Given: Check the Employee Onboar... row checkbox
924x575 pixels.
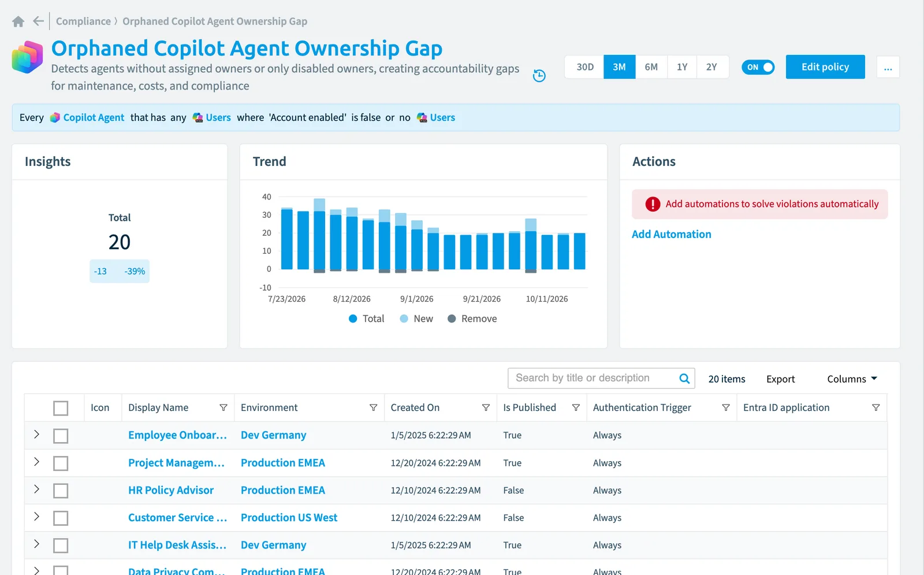Looking at the screenshot, I should click(x=61, y=436).
